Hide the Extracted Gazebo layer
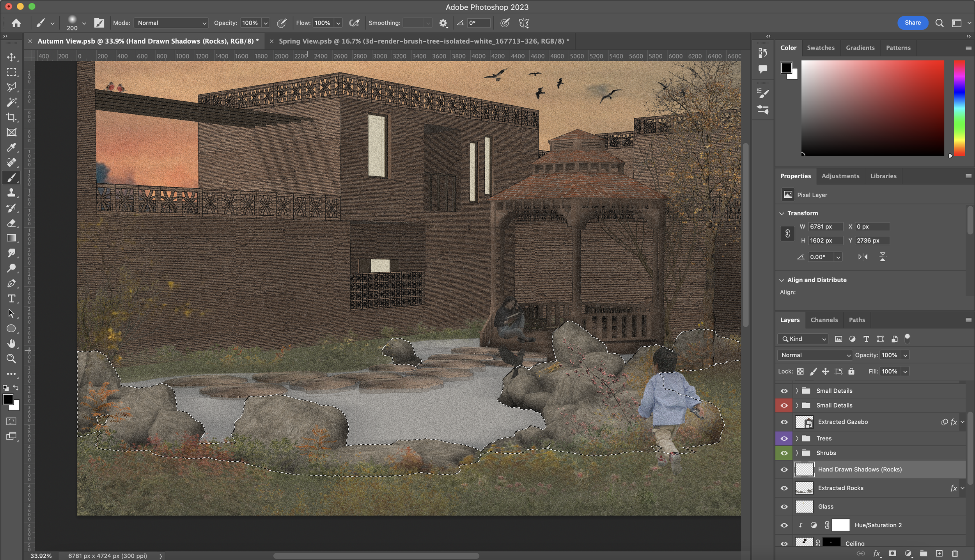Screen dimensions: 975x560 point(784,422)
